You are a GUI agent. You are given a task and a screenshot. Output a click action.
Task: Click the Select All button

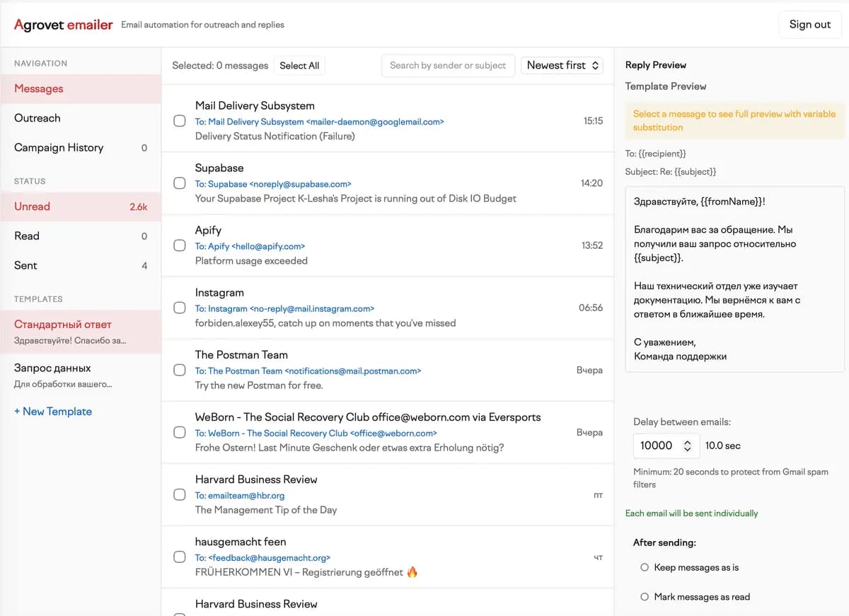(299, 66)
